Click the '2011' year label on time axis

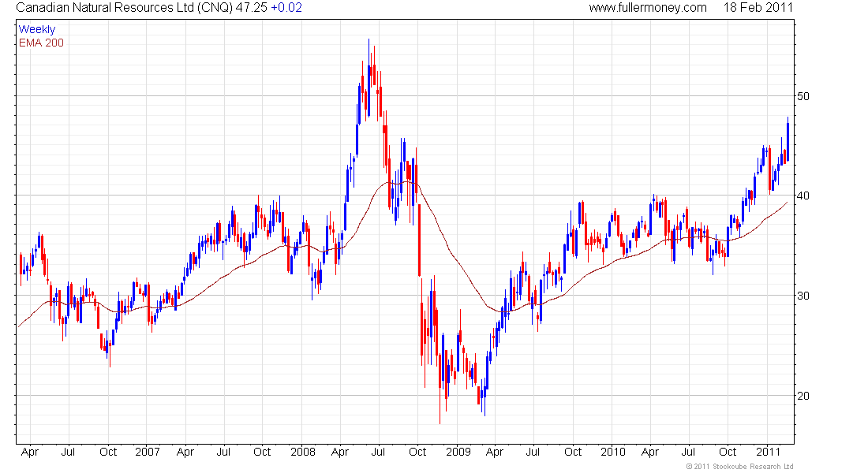coord(768,452)
